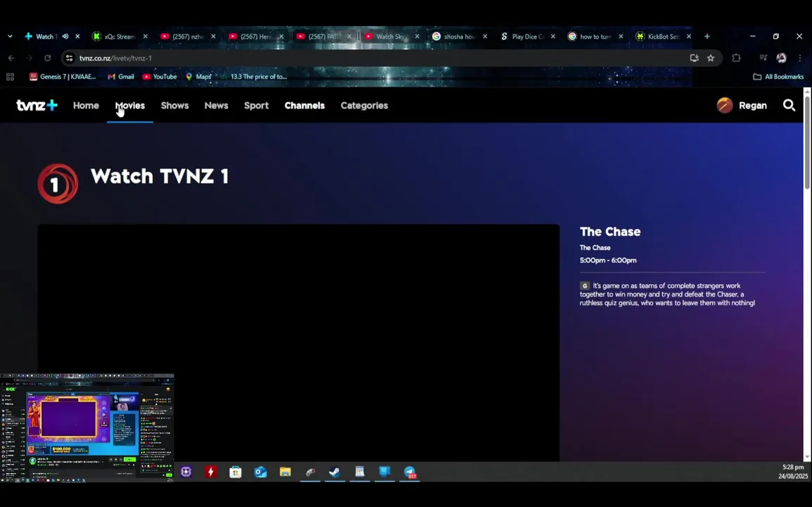The width and height of the screenshot is (812, 507).
Task: Open File Explorer from the taskbar
Action: point(285,472)
